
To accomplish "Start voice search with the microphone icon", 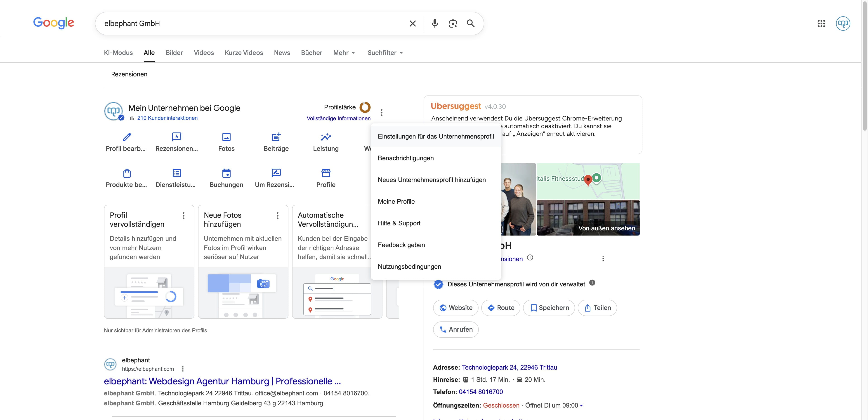I will tap(435, 23).
